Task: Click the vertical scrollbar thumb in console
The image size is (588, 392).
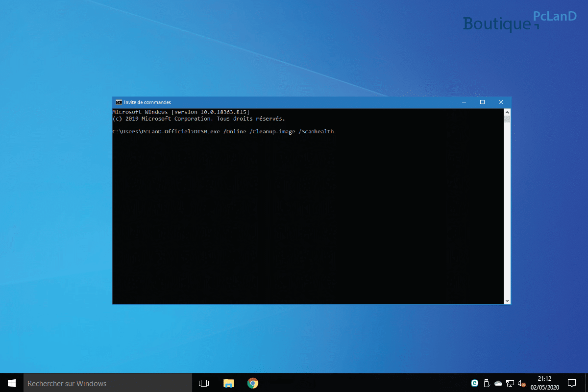Action: 507,119
